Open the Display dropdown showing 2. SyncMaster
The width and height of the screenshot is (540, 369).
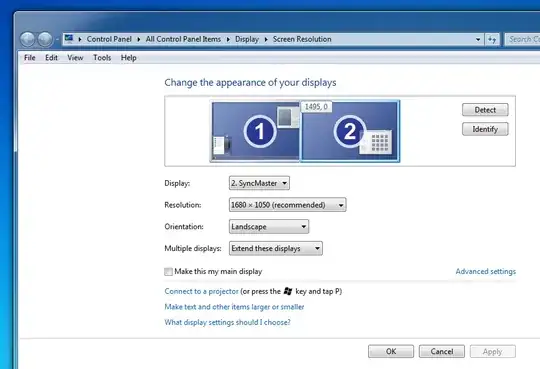click(x=259, y=183)
